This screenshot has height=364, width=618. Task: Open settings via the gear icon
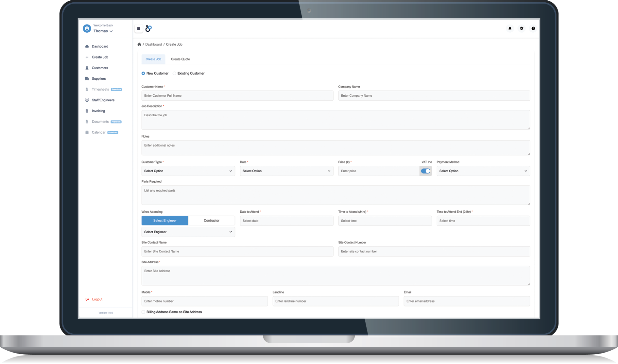click(522, 28)
